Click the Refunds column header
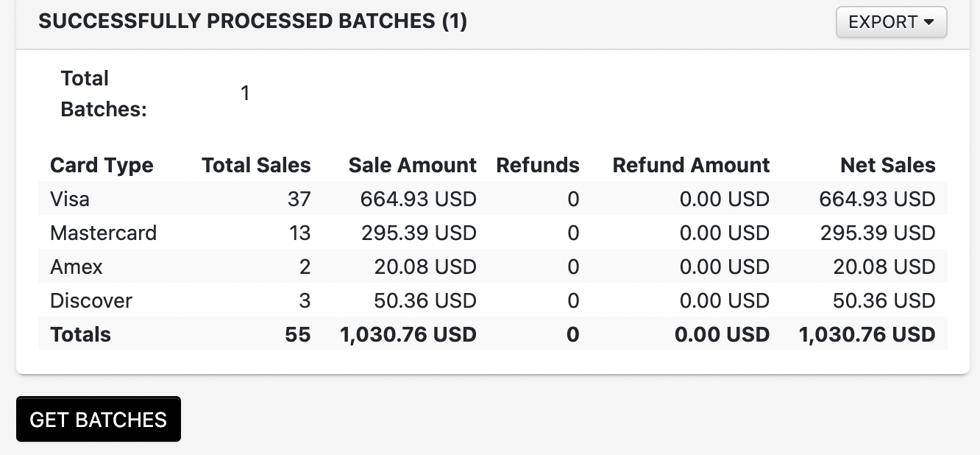 click(538, 165)
